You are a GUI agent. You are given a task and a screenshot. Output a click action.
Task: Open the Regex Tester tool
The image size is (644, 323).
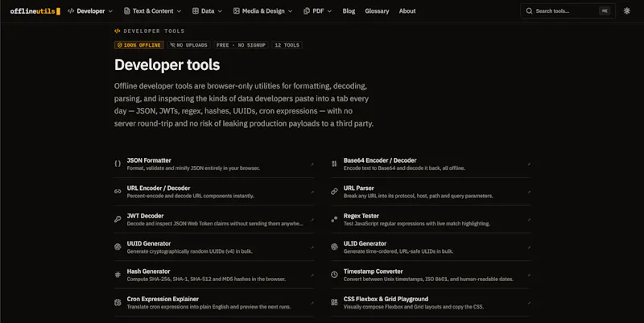(x=431, y=219)
